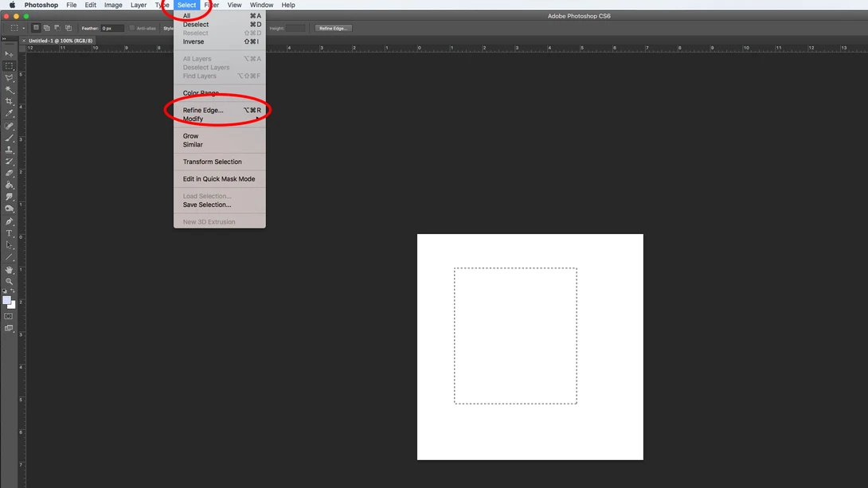Viewport: 868px width, 488px height.
Task: Expand the Modify submenu
Action: [x=220, y=119]
